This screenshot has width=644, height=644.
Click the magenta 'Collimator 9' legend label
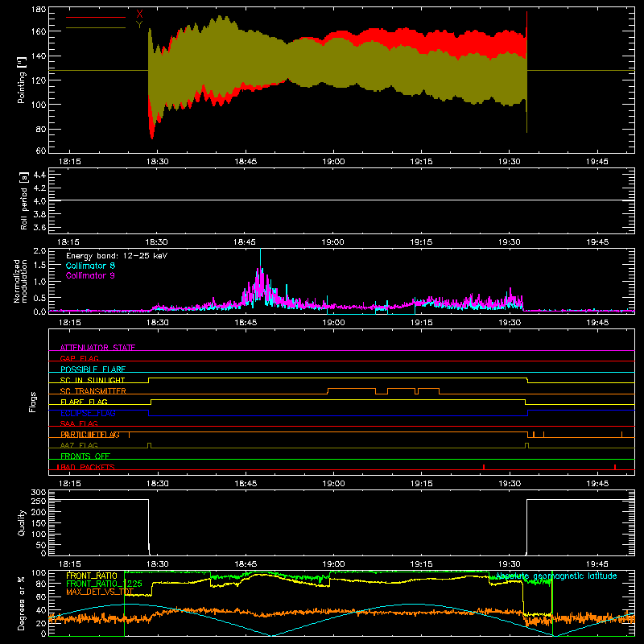[x=90, y=275]
